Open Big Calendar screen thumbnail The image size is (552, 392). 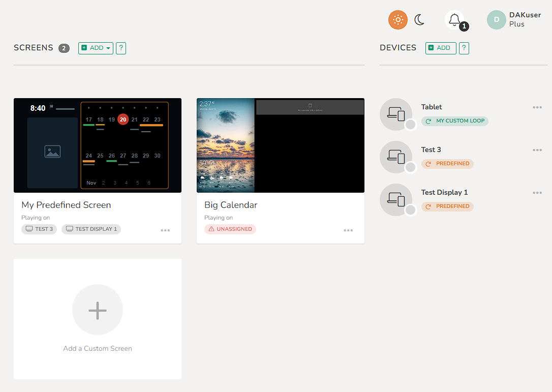click(x=281, y=145)
